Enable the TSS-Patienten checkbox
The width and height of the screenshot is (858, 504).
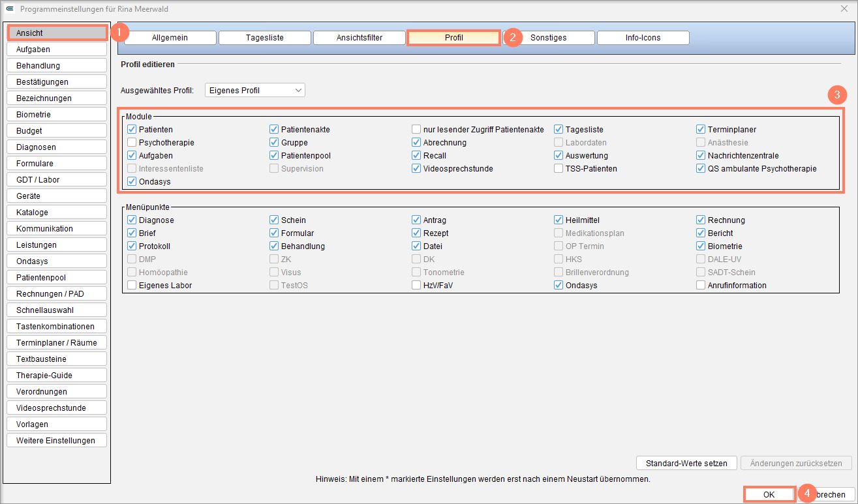point(559,169)
